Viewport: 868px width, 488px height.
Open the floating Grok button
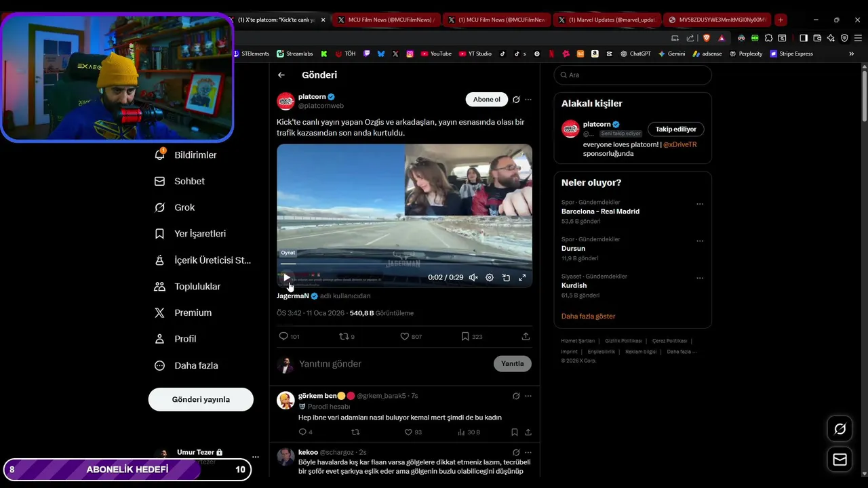click(x=840, y=428)
